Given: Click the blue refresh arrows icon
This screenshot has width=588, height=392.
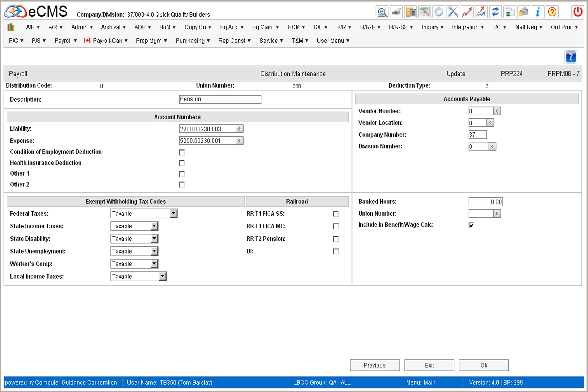Looking at the screenshot, I should tap(496, 12).
